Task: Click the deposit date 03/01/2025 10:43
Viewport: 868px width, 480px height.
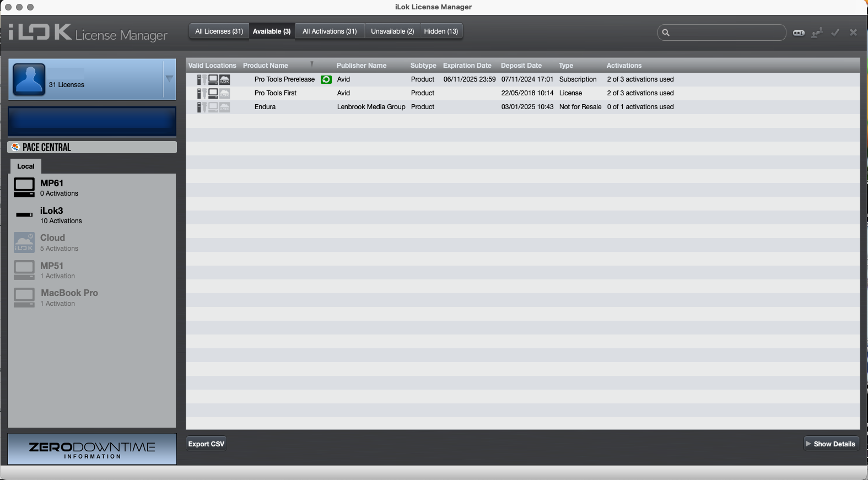Action: 527,107
